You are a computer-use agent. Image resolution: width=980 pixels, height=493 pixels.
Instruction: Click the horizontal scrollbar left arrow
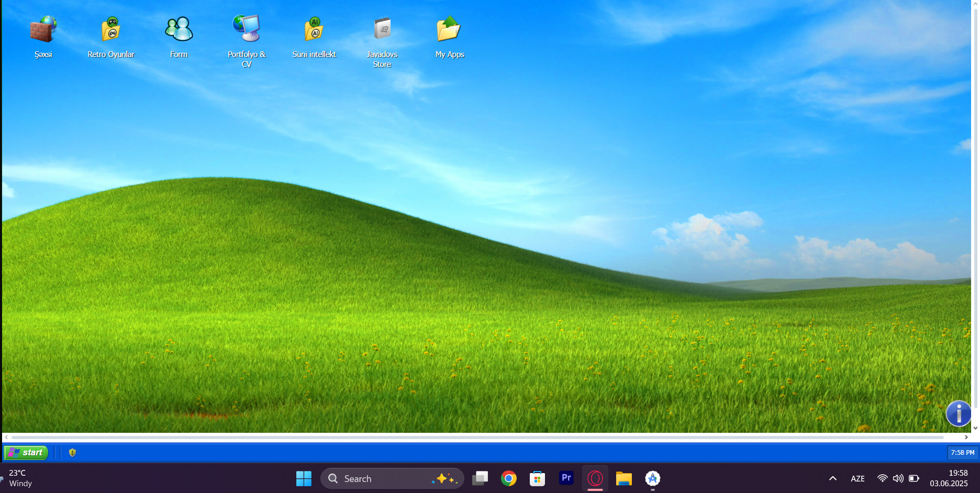click(x=6, y=437)
